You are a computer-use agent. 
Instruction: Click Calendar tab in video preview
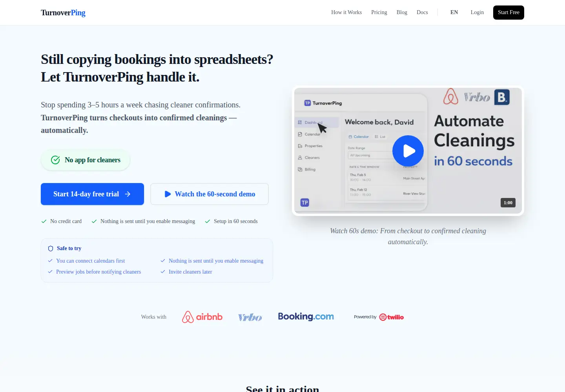(x=359, y=137)
